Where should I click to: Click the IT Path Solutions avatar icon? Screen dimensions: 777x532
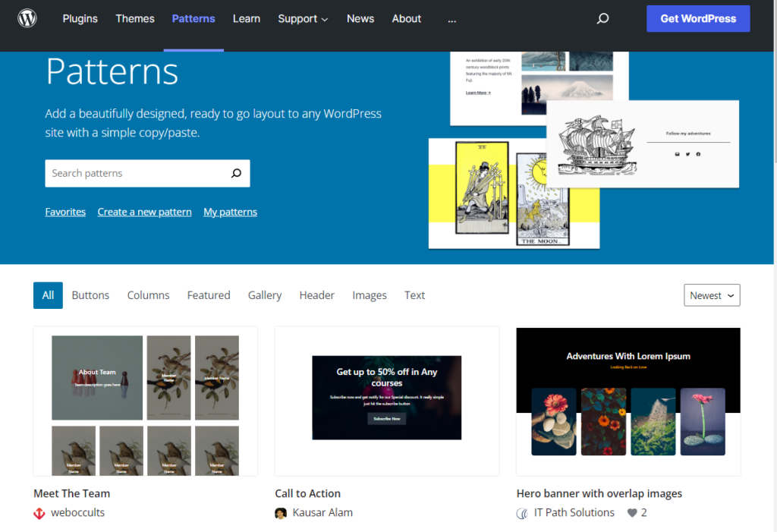tap(522, 513)
